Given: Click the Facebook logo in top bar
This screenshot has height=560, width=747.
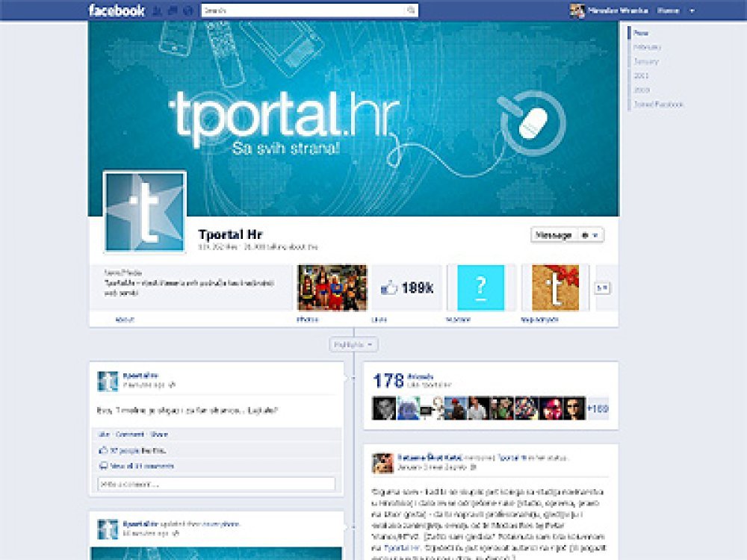Looking at the screenshot, I should pos(116,10).
